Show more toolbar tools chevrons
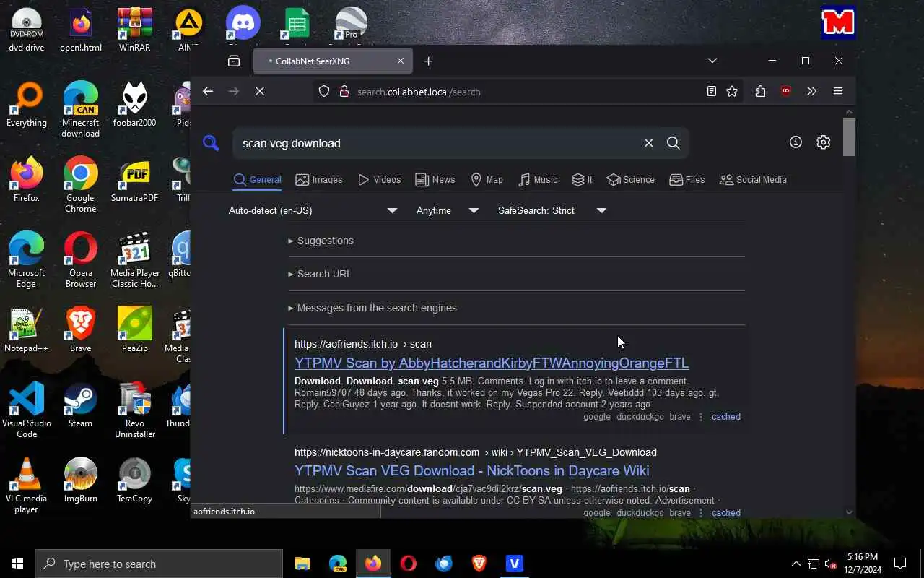This screenshot has height=578, width=924. click(x=811, y=91)
